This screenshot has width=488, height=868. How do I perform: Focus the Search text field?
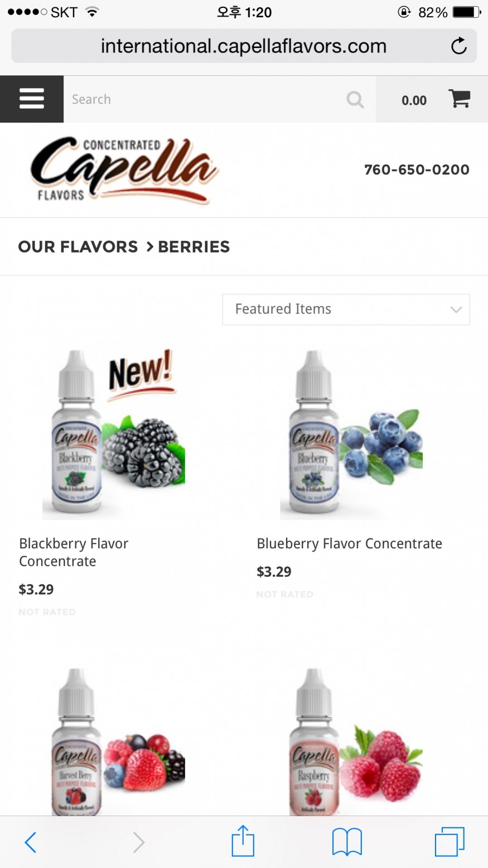tap(204, 99)
